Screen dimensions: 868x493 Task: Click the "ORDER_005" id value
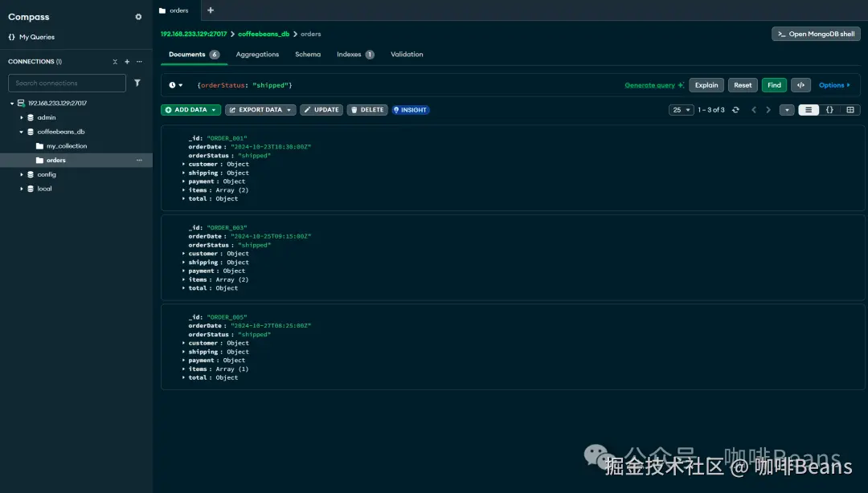click(227, 317)
